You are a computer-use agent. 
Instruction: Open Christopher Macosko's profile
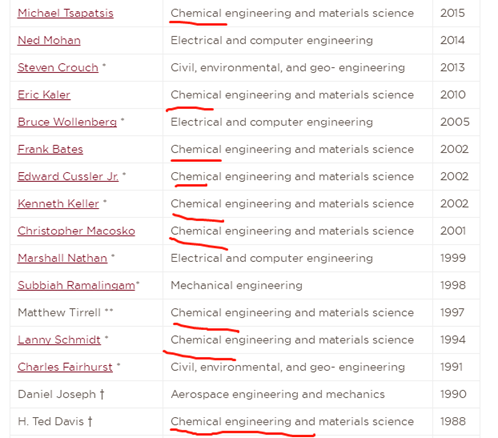pos(76,231)
